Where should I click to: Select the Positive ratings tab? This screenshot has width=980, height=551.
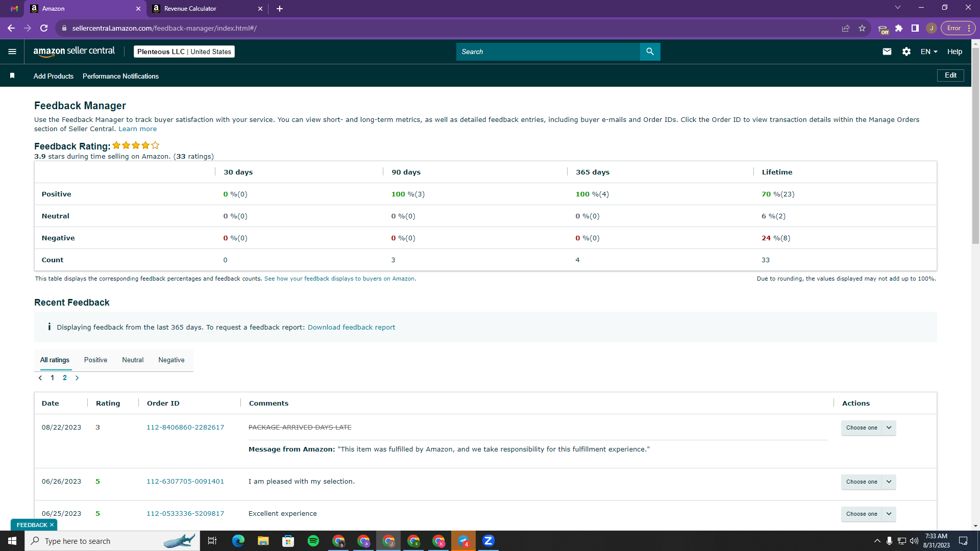(95, 360)
